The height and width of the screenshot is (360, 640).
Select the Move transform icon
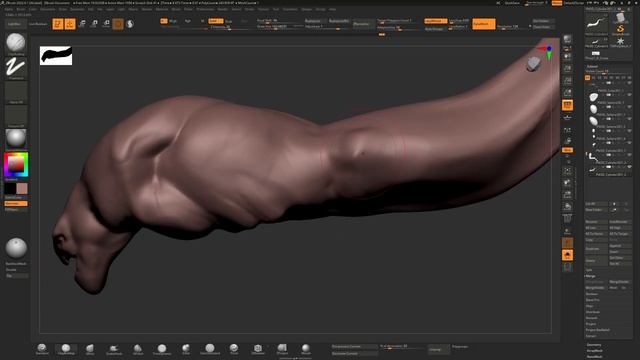point(82,24)
